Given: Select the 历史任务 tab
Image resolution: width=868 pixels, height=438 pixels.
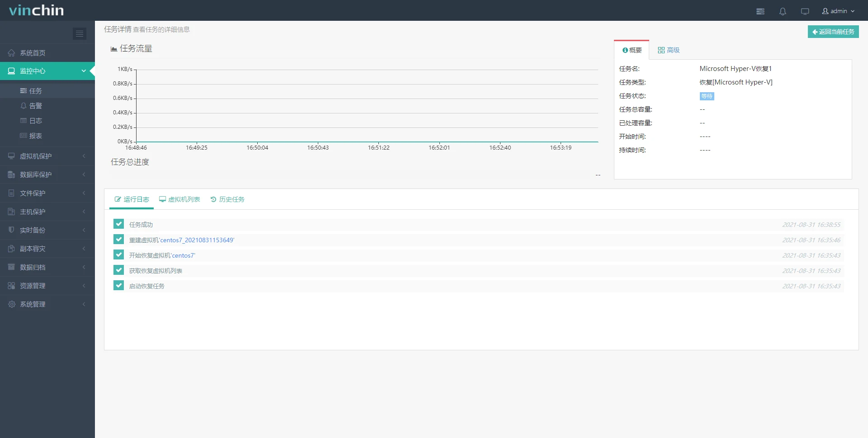Looking at the screenshot, I should (227, 199).
